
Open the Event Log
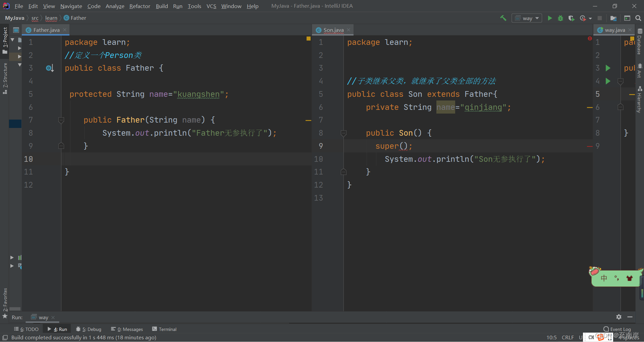[x=617, y=329]
